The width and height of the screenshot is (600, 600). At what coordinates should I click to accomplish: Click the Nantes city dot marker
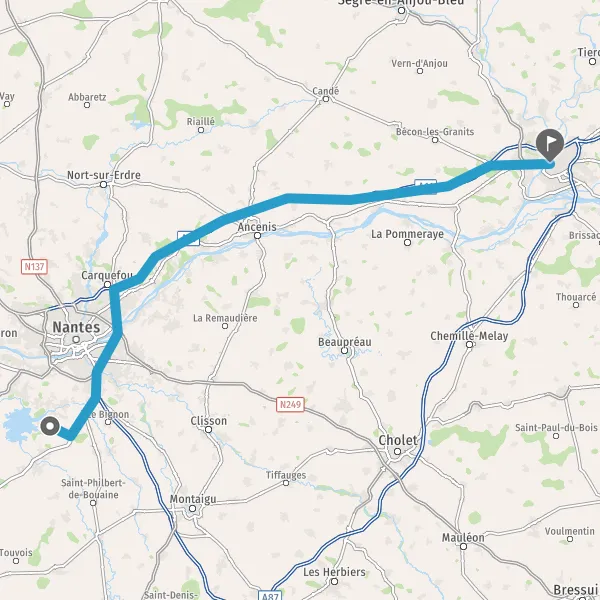(x=76, y=339)
